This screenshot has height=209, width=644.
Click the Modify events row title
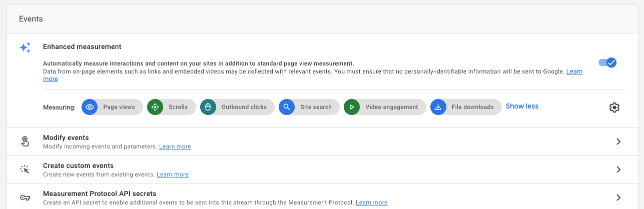pyautogui.click(x=66, y=137)
